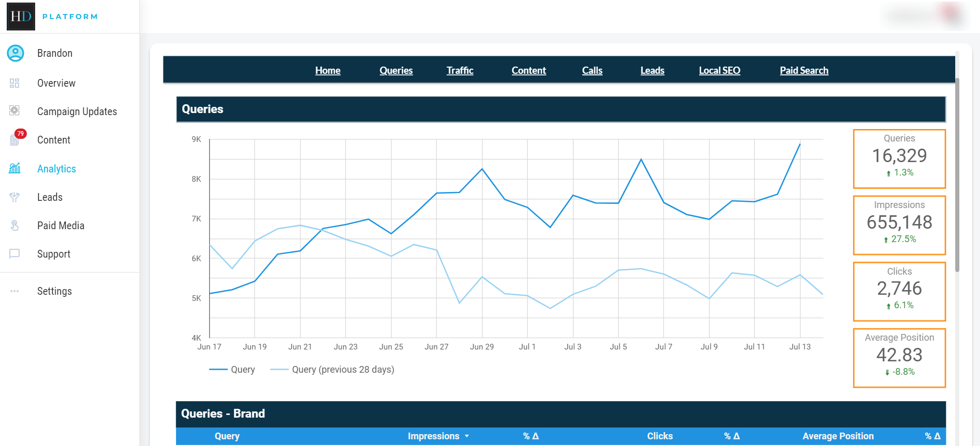
Task: Sort by Impressions column dropdown arrow
Action: 467,436
